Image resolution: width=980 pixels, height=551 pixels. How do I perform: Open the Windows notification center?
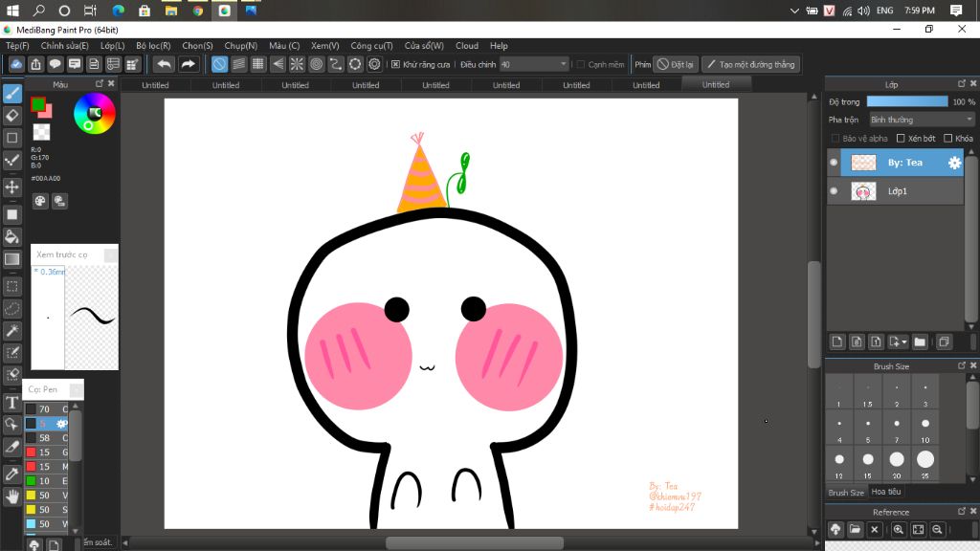point(956,11)
